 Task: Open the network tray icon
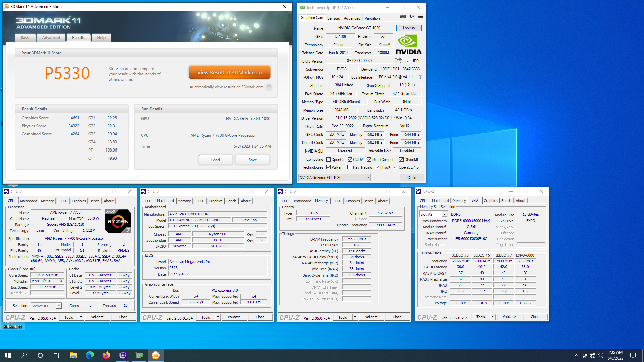(x=593, y=355)
